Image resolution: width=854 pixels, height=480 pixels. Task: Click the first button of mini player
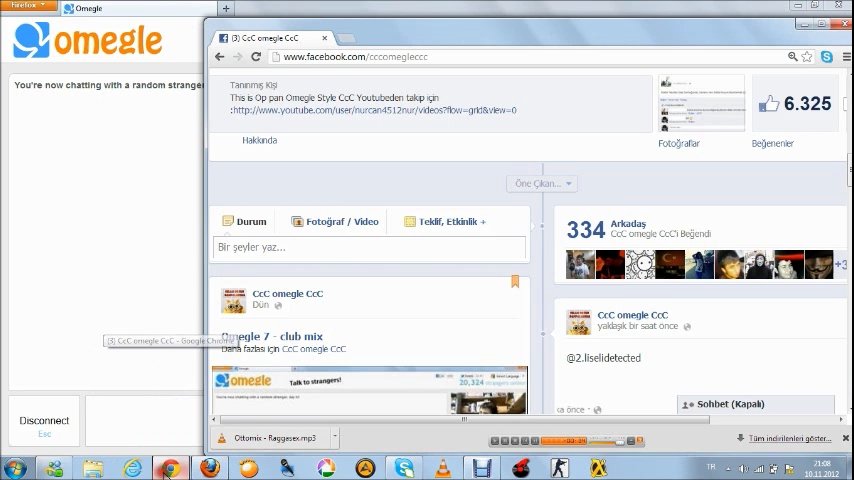(x=495, y=440)
